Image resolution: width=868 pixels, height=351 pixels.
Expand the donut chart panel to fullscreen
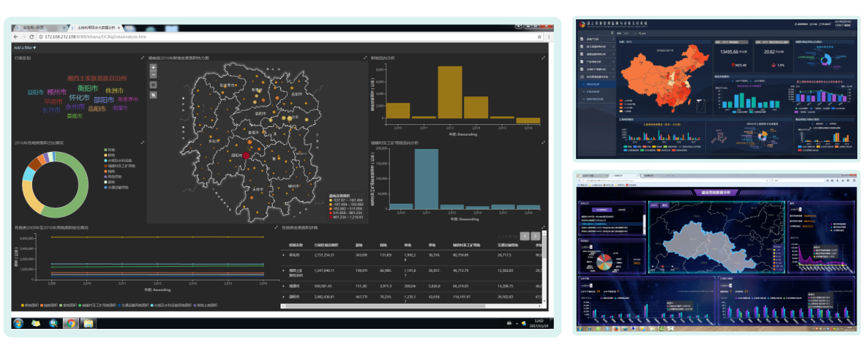click(x=142, y=142)
